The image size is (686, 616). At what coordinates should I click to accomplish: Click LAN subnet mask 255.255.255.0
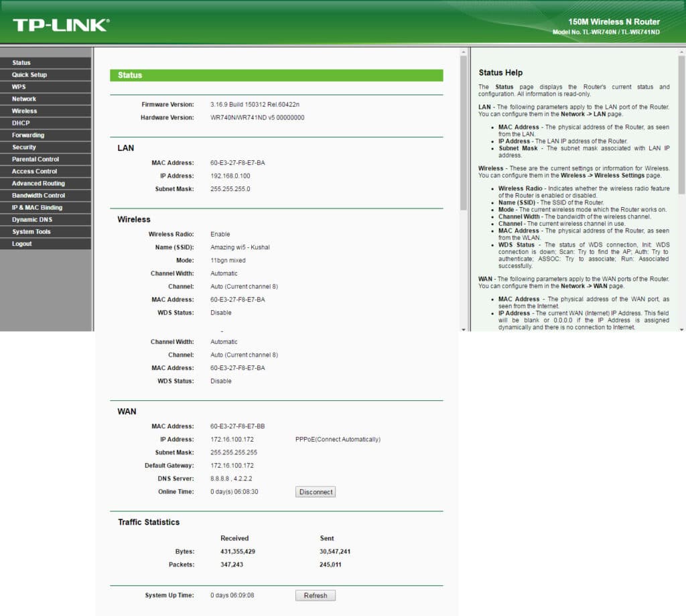pyautogui.click(x=230, y=189)
